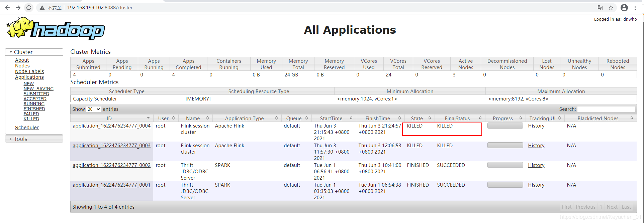644x223 pixels.
Task: Select page 1 in pagination
Action: click(601, 207)
